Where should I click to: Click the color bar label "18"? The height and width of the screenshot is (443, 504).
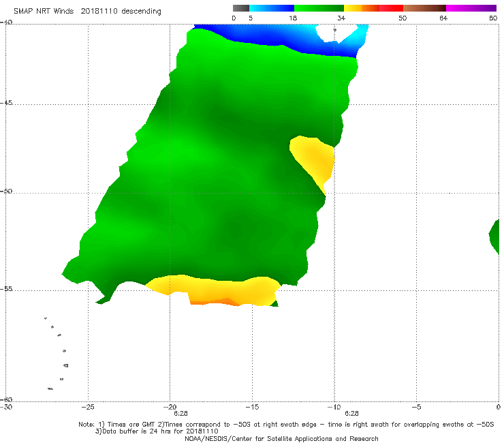pyautogui.click(x=293, y=18)
